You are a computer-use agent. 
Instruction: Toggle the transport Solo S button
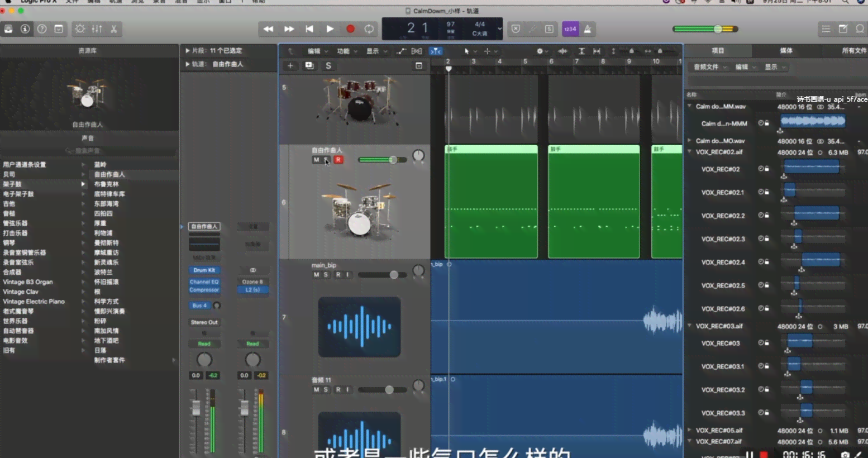pyautogui.click(x=549, y=29)
